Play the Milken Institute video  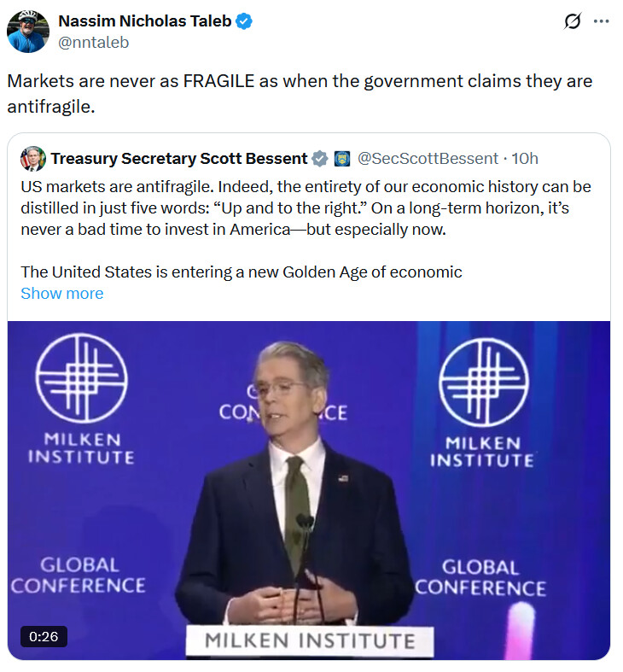308,490
